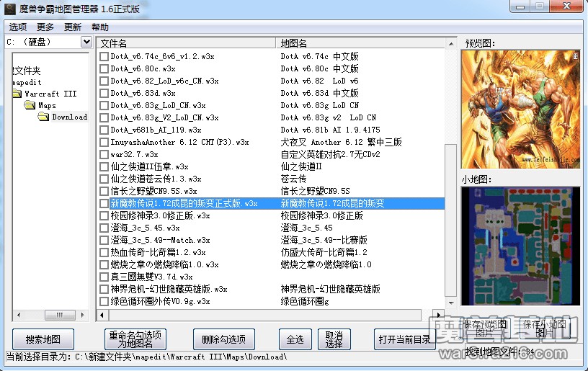588x371 pixels.
Task: Open the C: (硬盘) drive dropdown
Action: [86, 43]
